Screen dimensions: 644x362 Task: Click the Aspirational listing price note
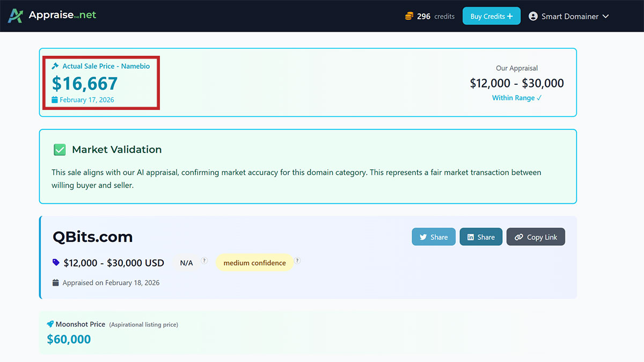tap(144, 324)
